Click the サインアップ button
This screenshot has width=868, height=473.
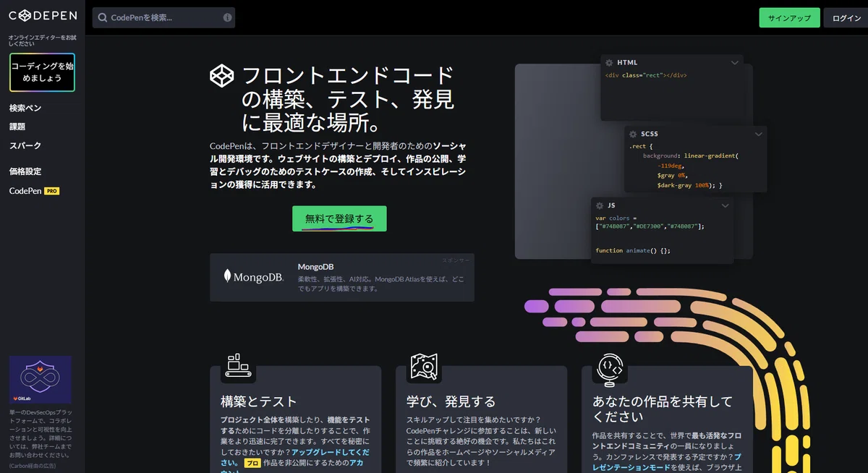click(789, 18)
